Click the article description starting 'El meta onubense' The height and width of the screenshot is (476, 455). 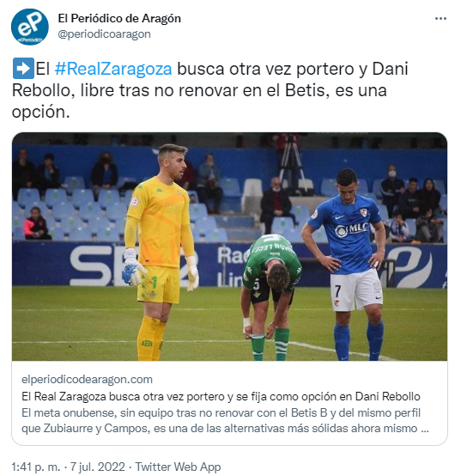pyautogui.click(x=225, y=420)
